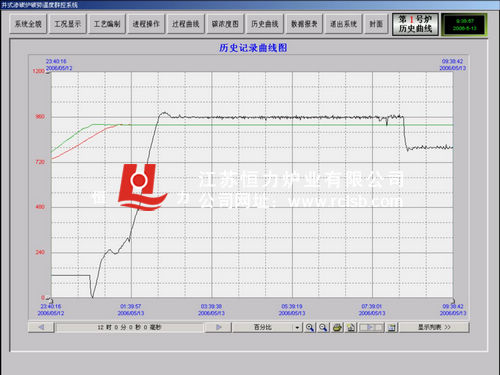Select the 过程曲线 button
This screenshot has height=375, width=500.
pyautogui.click(x=186, y=24)
